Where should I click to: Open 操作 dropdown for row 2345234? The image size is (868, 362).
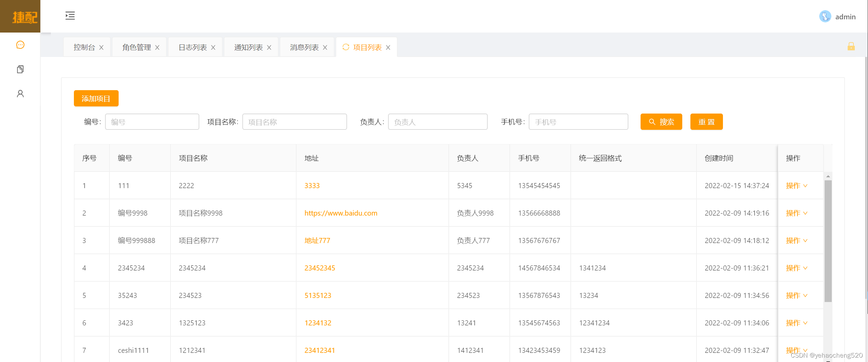click(797, 268)
